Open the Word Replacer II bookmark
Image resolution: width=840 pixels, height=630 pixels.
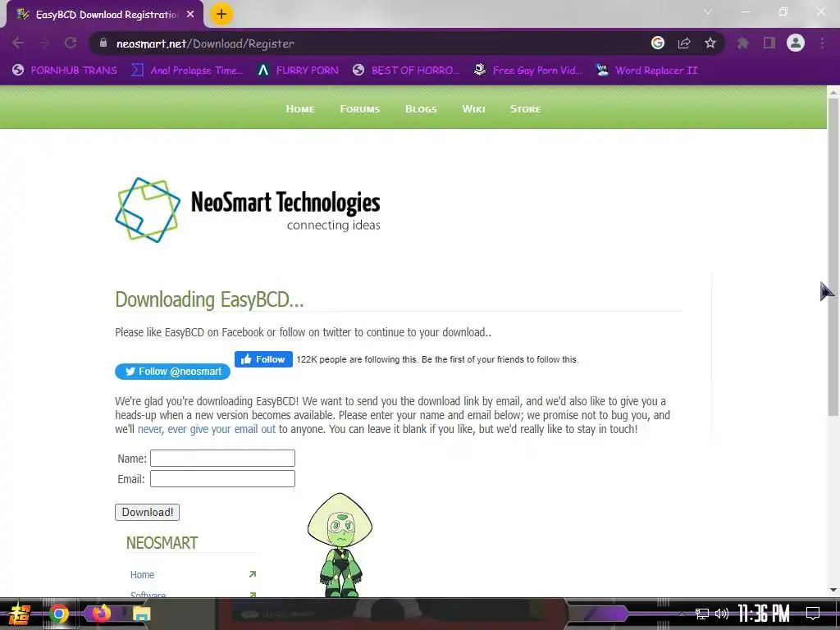point(648,71)
